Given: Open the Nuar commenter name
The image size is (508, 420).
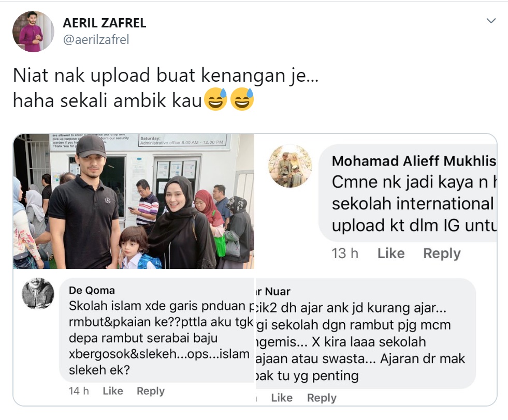Looking at the screenshot, I should (273, 292).
